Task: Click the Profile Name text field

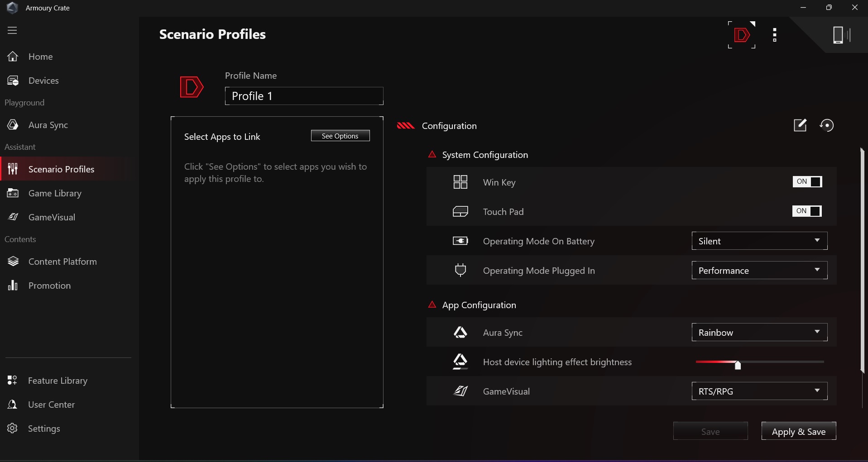Action: click(x=304, y=96)
